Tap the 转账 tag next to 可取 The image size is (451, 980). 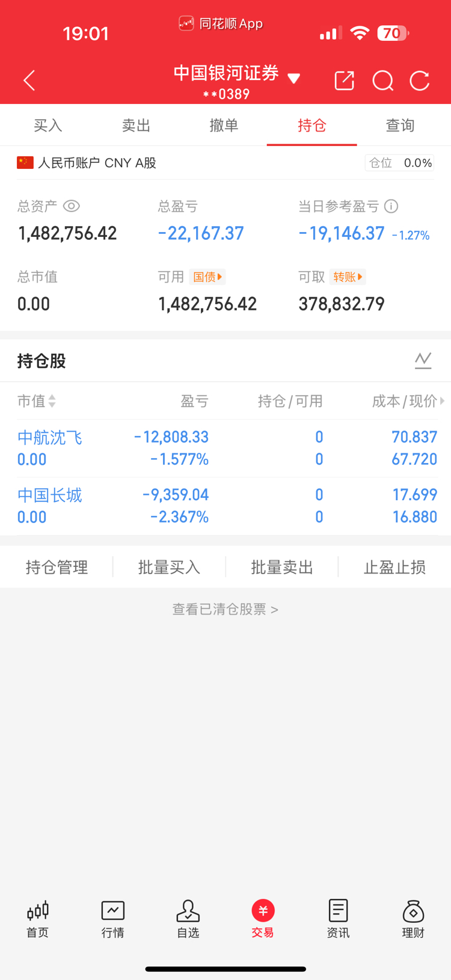click(348, 277)
